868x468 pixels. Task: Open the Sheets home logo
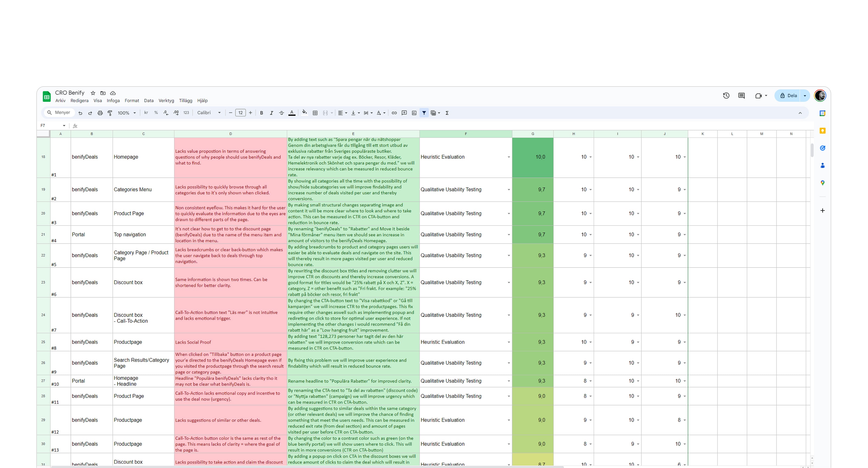[46, 96]
